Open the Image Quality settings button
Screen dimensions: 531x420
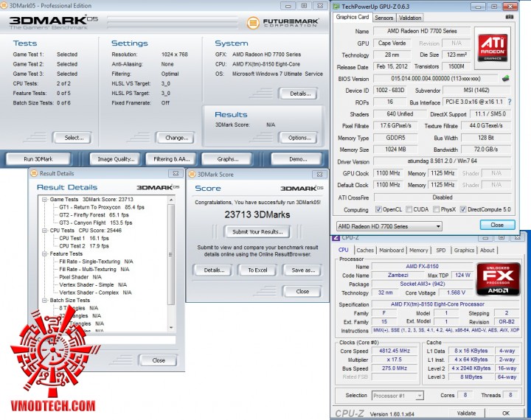pos(116,159)
